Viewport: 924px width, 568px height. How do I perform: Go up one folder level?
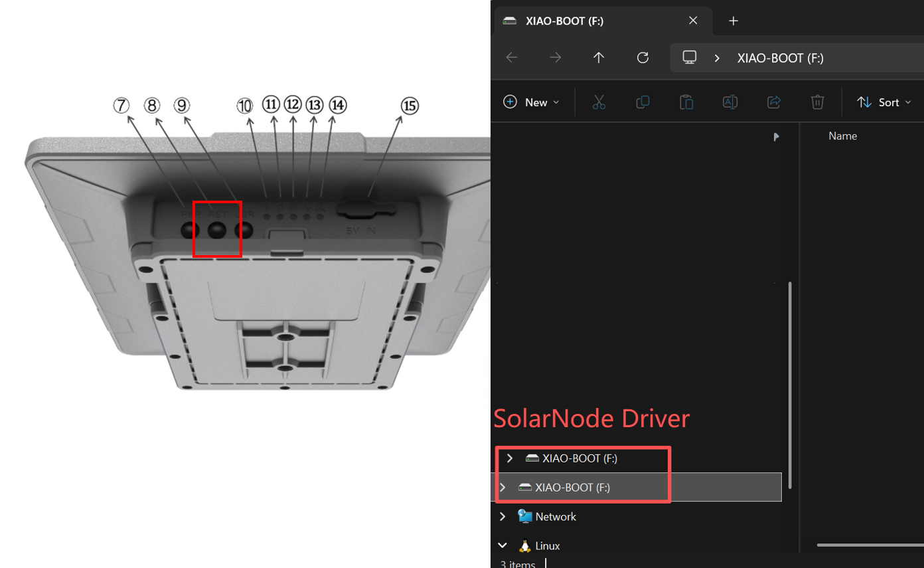[x=599, y=58]
